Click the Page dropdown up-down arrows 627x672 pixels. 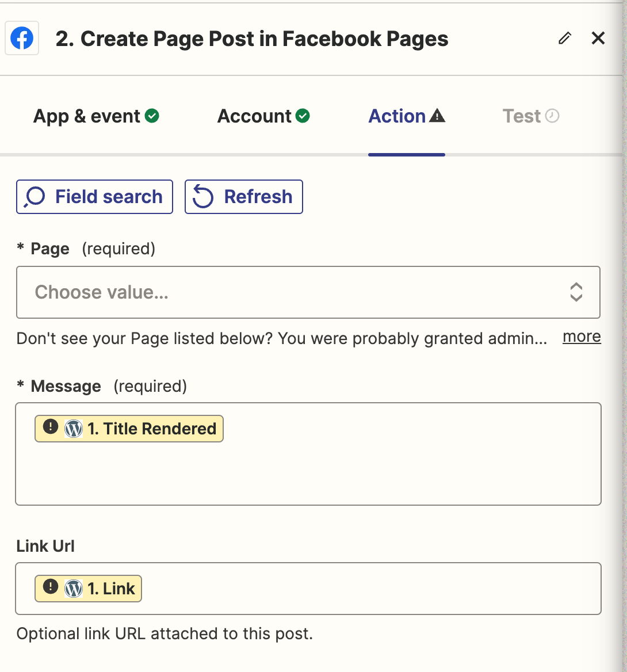576,292
